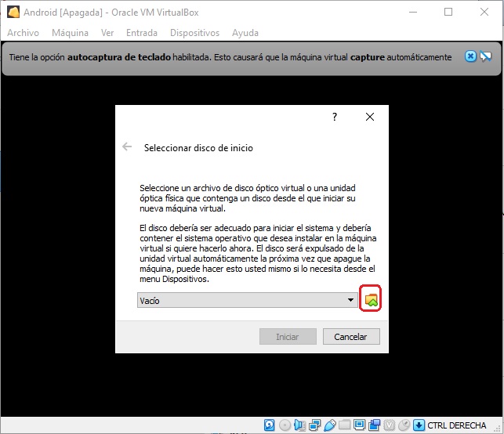Image resolution: width=504 pixels, height=434 pixels.
Task: Click the hard disk activity status icon
Action: [x=269, y=425]
